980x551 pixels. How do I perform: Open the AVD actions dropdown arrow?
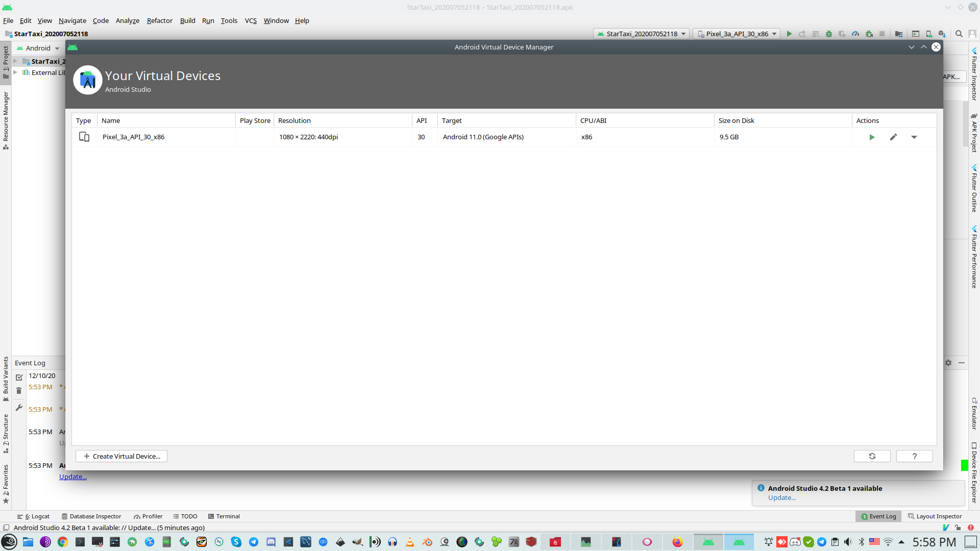(x=914, y=137)
